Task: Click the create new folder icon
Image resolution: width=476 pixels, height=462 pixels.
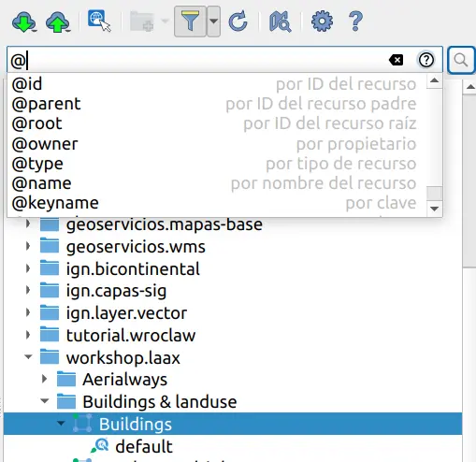Action: pyautogui.click(x=142, y=22)
